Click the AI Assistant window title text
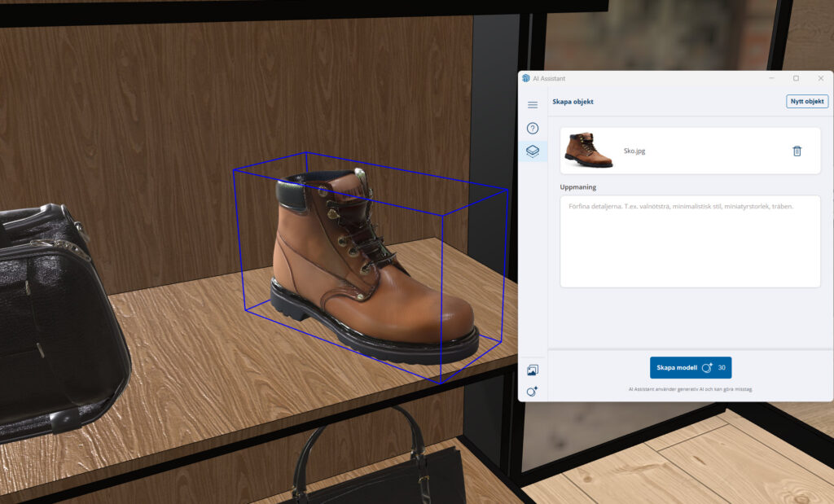 pos(549,78)
